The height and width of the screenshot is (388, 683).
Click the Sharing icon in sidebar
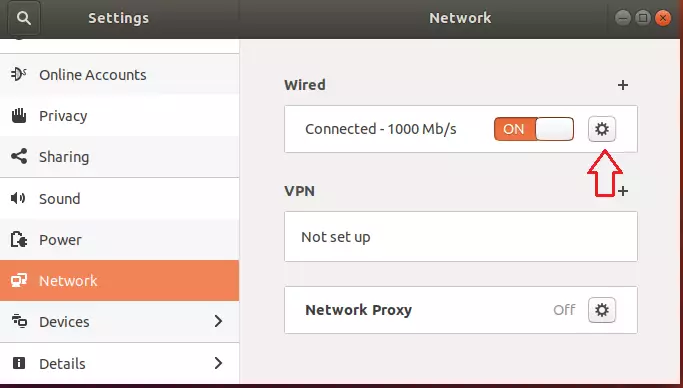coord(19,156)
